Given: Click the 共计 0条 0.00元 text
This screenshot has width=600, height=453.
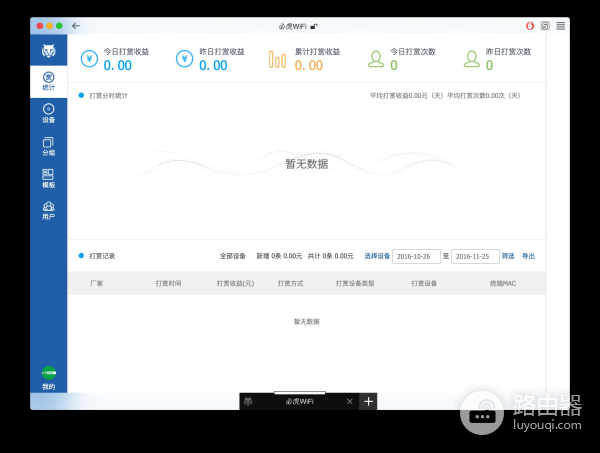Looking at the screenshot, I should point(331,256).
